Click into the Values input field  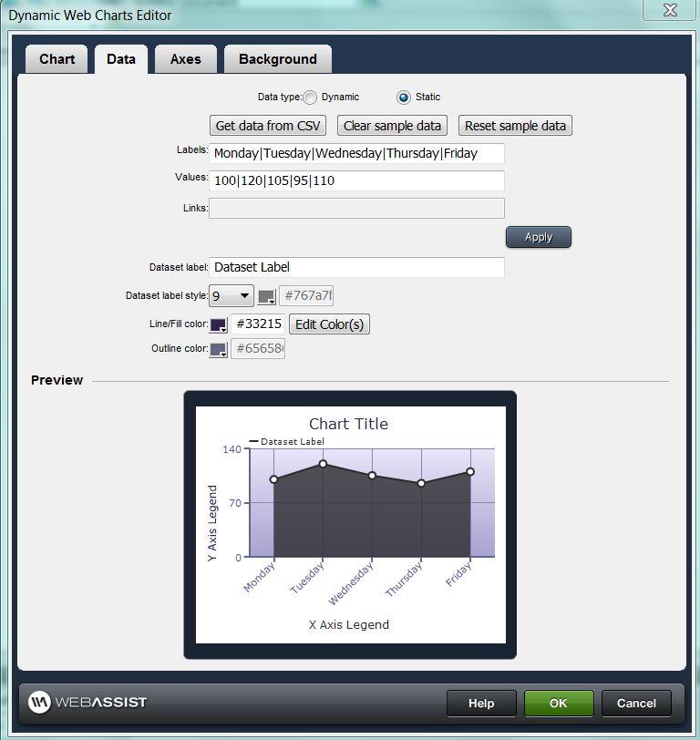click(357, 180)
